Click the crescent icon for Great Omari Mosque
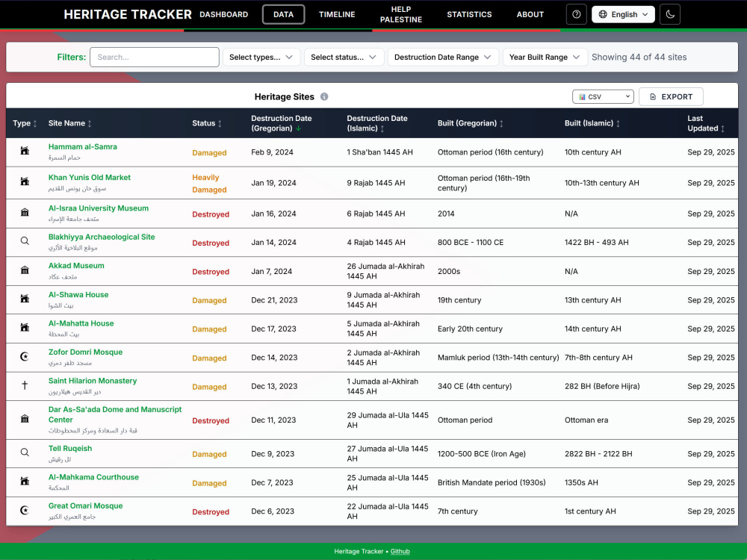Viewport: 747px width, 560px height. (x=25, y=510)
